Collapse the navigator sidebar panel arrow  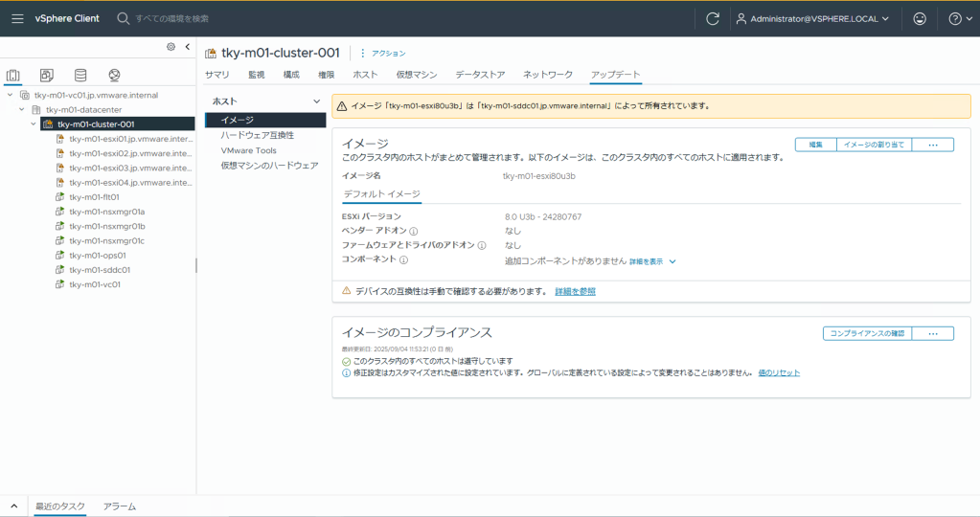(x=187, y=46)
